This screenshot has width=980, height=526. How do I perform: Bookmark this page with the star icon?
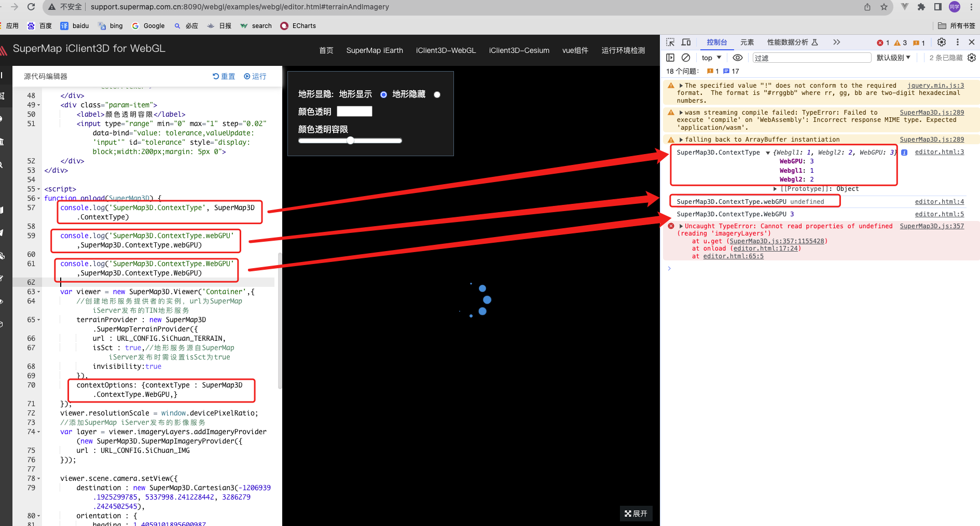click(884, 7)
